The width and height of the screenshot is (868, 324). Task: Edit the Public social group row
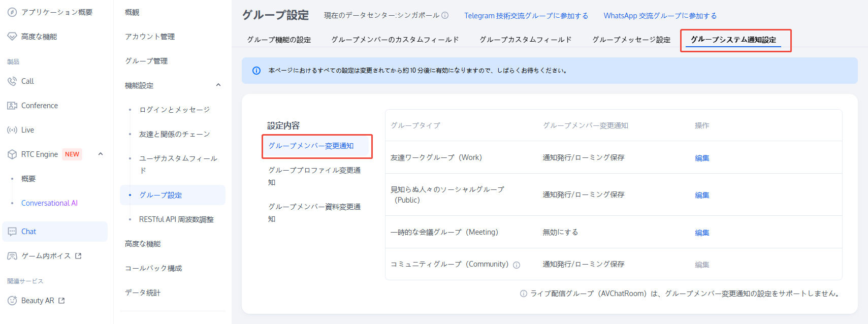(702, 195)
